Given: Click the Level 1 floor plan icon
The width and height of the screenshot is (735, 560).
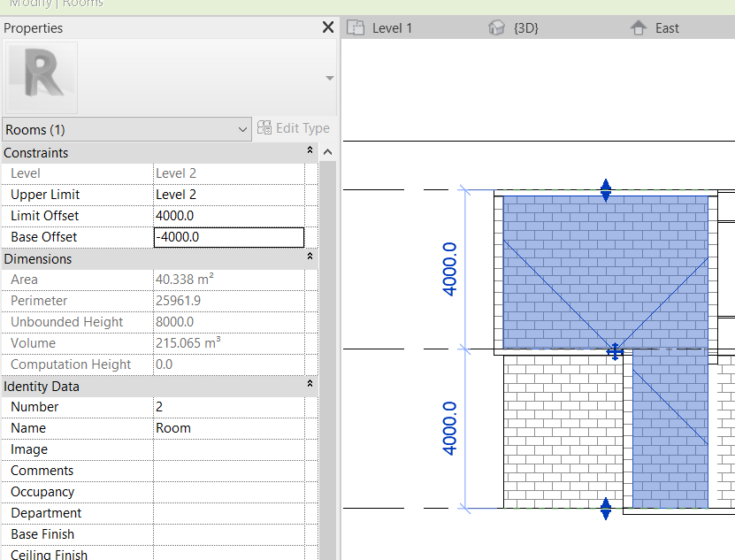Looking at the screenshot, I should 356,27.
